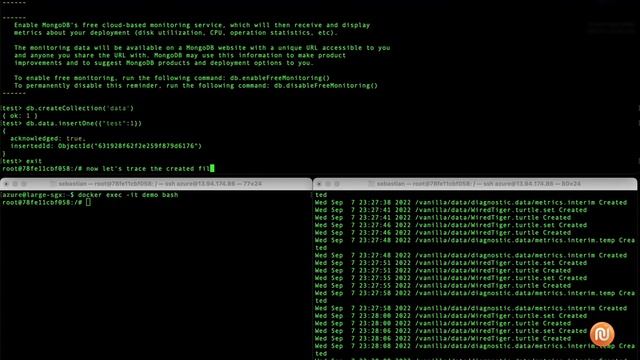The height and width of the screenshot is (360, 640).
Task: Click the '{ ok: 1 }' output line
Action: (20, 116)
